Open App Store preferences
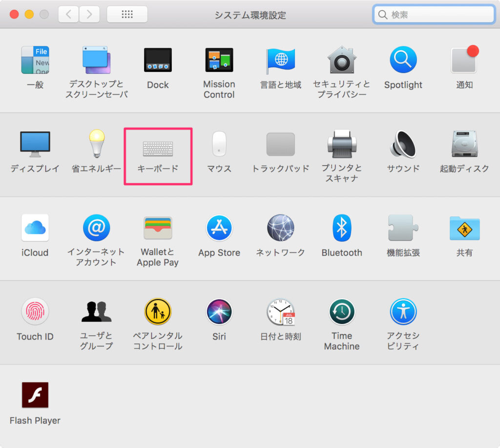 point(219,228)
